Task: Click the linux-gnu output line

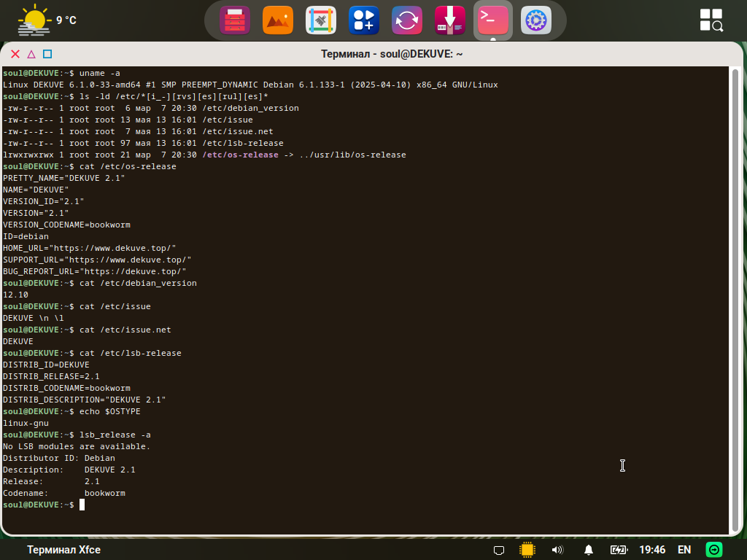Action: coord(26,424)
